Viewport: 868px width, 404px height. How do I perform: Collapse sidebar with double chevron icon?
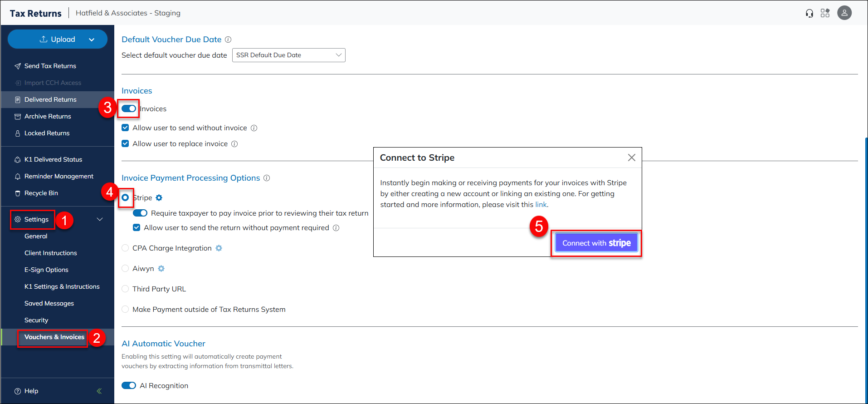pos(99,391)
